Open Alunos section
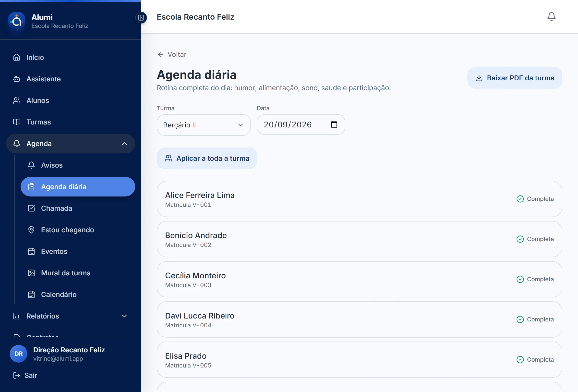Viewport: 578px width, 392px height. pos(70,100)
